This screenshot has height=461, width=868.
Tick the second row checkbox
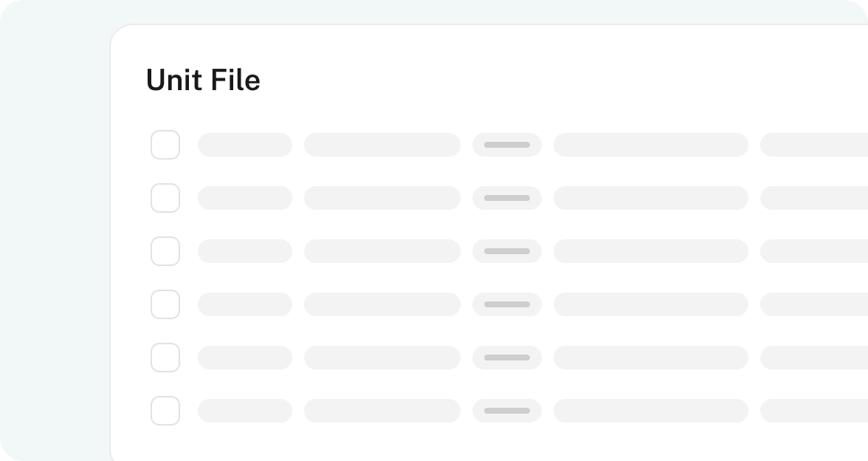(165, 198)
